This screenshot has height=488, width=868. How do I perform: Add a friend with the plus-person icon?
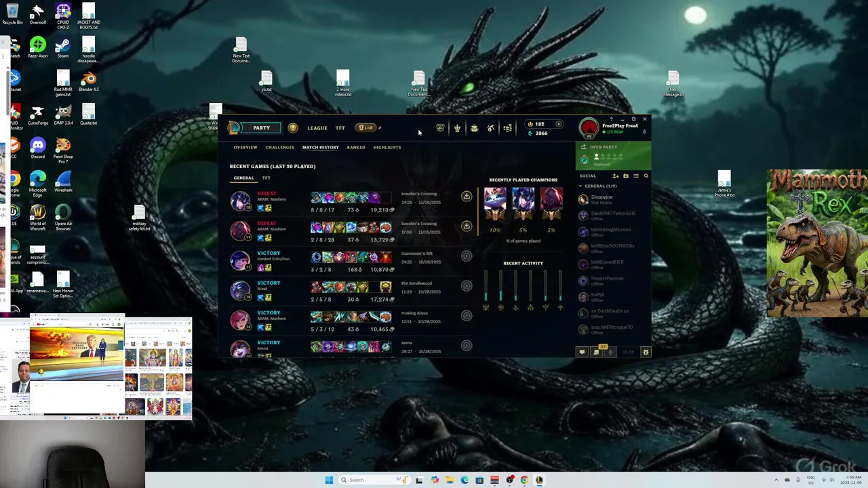[615, 176]
